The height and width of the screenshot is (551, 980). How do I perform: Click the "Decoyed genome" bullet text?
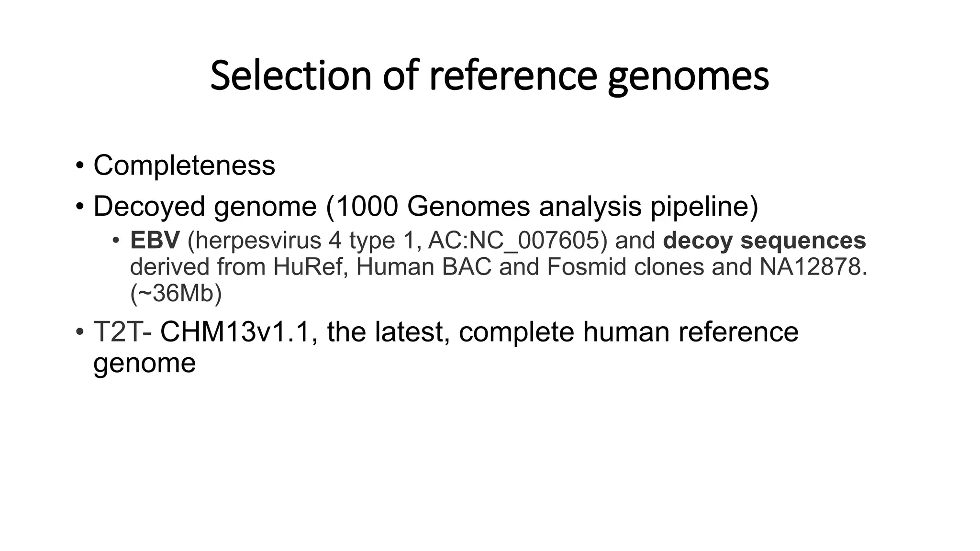(205, 206)
